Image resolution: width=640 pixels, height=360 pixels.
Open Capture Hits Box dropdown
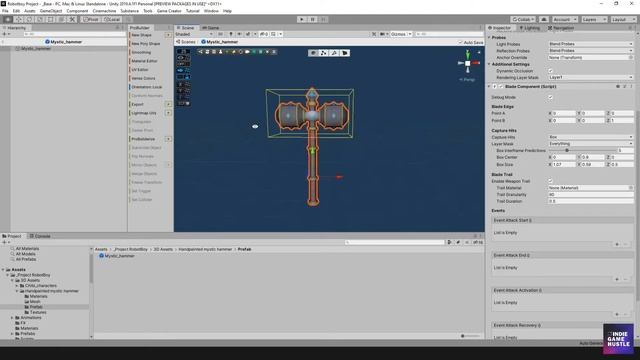click(x=591, y=137)
